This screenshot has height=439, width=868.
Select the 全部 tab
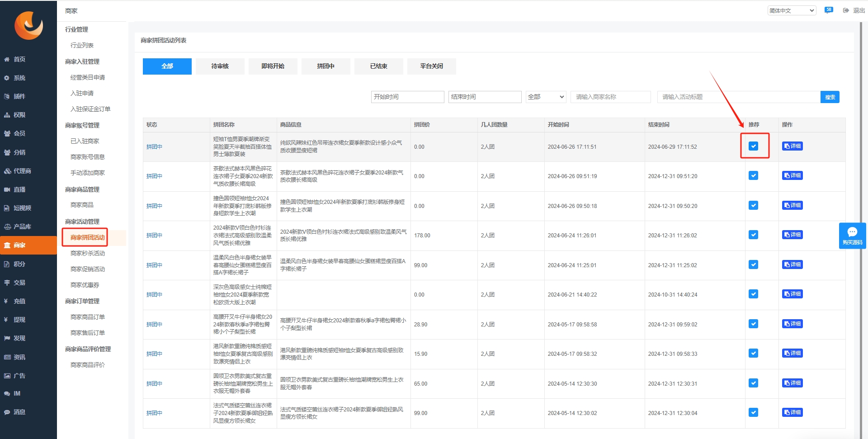pos(167,66)
